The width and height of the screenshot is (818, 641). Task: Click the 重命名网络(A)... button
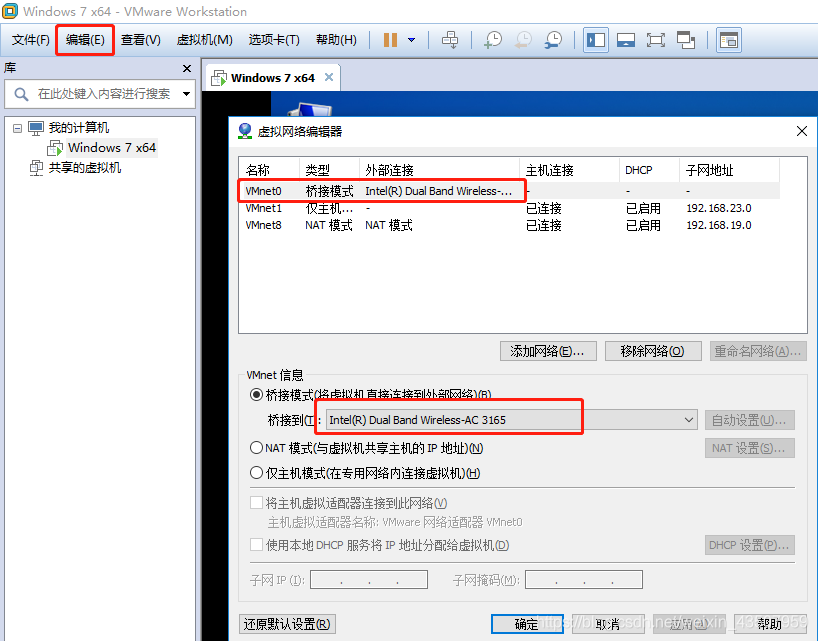click(x=758, y=351)
